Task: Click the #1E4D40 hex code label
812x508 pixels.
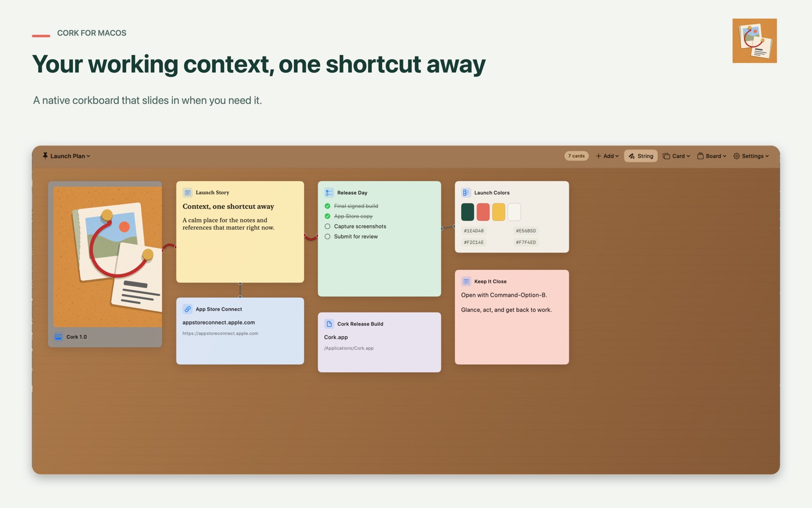Action: [473, 231]
